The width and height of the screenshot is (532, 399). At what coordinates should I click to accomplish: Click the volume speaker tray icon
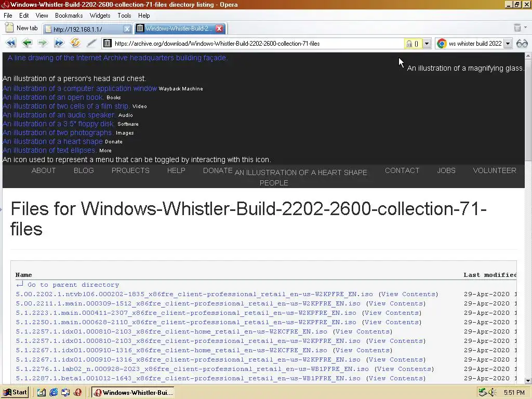coord(493,393)
